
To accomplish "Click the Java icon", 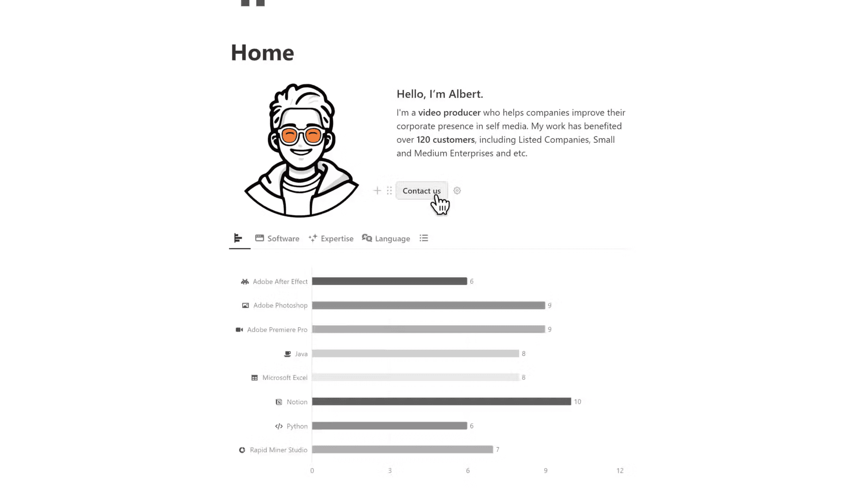I will pyautogui.click(x=288, y=353).
